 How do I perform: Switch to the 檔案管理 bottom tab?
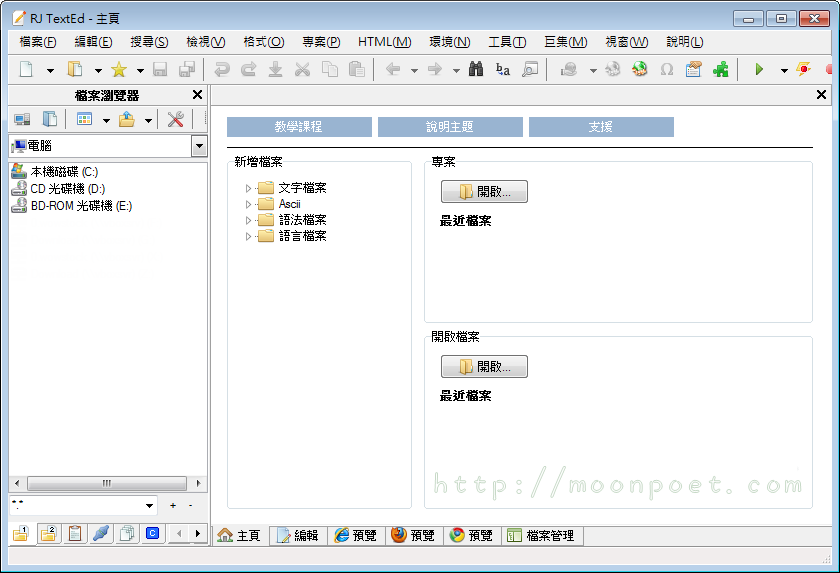(x=541, y=536)
